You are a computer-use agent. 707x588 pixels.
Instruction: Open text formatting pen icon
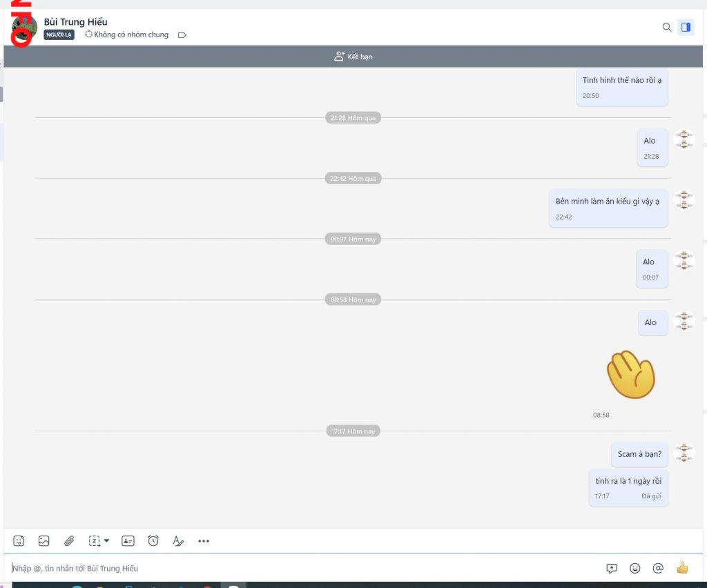click(178, 541)
